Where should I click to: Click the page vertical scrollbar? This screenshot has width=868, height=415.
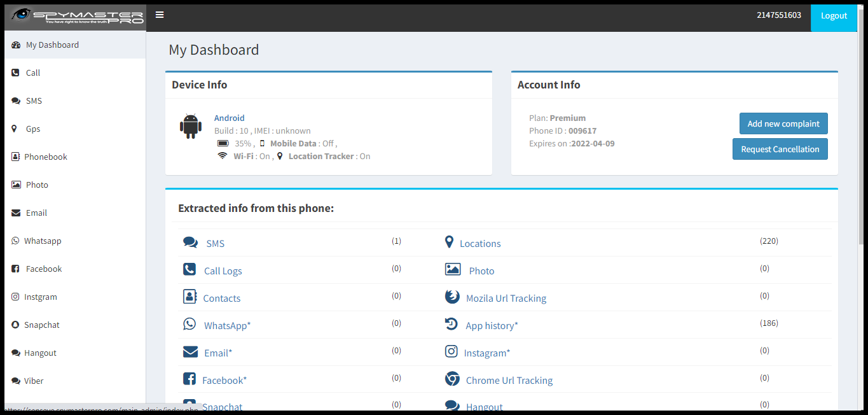tap(861, 127)
